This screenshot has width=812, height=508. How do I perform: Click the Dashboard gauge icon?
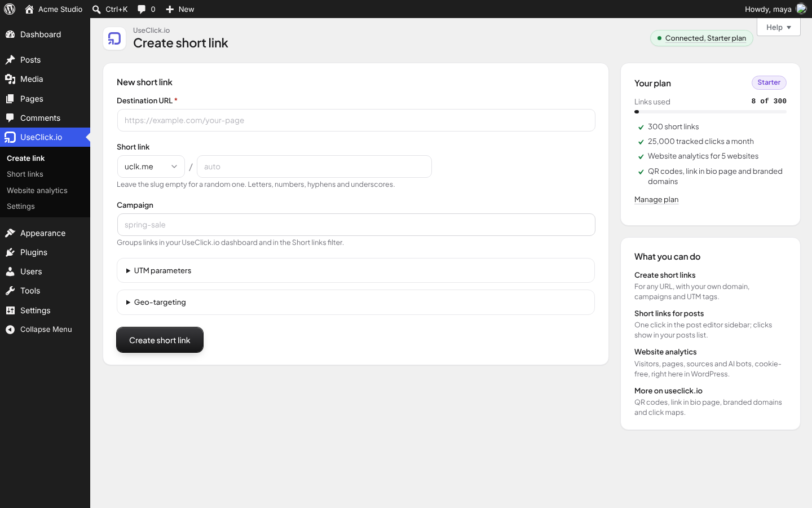click(10, 34)
